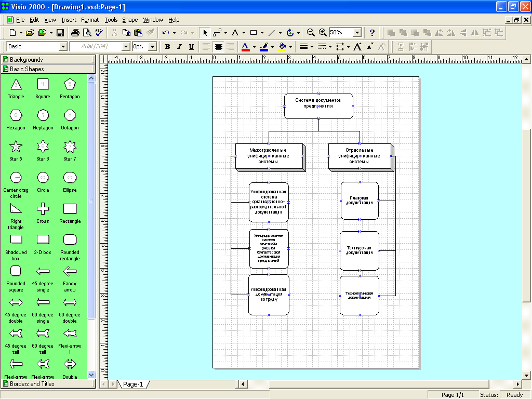532x399 pixels.
Task: Select the Система документов предприятия box
Action: tap(318, 106)
